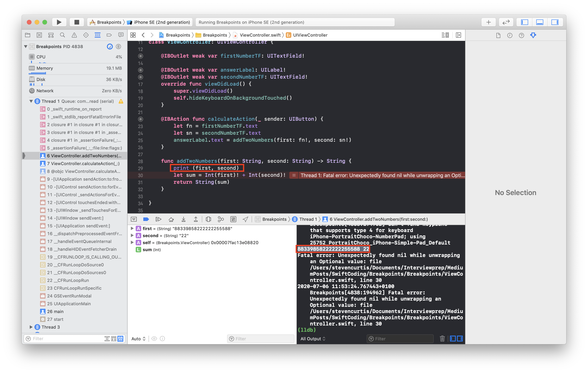Go back in editor history

(143, 35)
